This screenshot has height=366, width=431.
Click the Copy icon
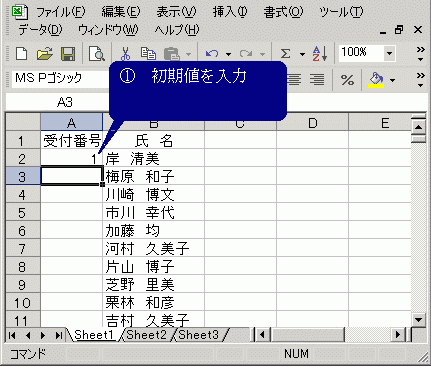pos(148,53)
